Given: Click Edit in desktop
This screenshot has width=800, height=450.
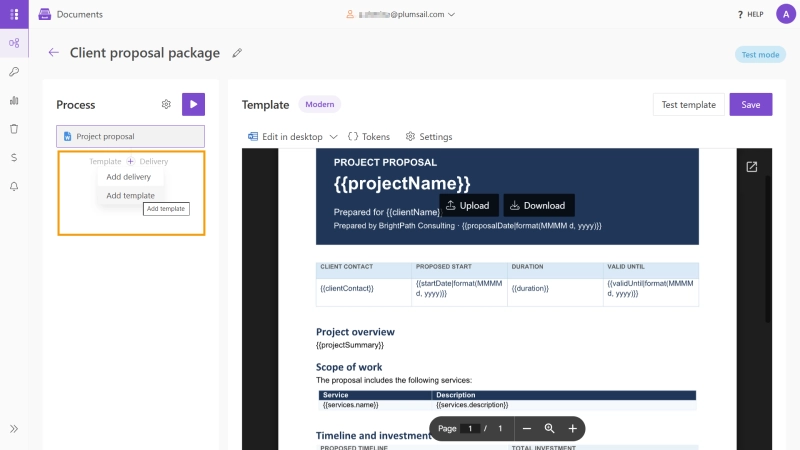Looking at the screenshot, I should 286,137.
